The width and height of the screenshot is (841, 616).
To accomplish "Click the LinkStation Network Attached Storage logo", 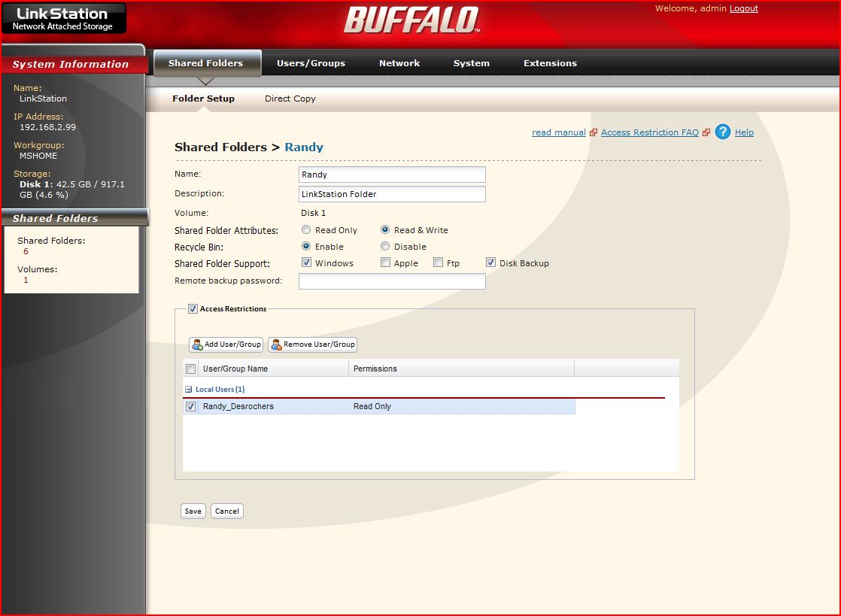I will coord(63,18).
